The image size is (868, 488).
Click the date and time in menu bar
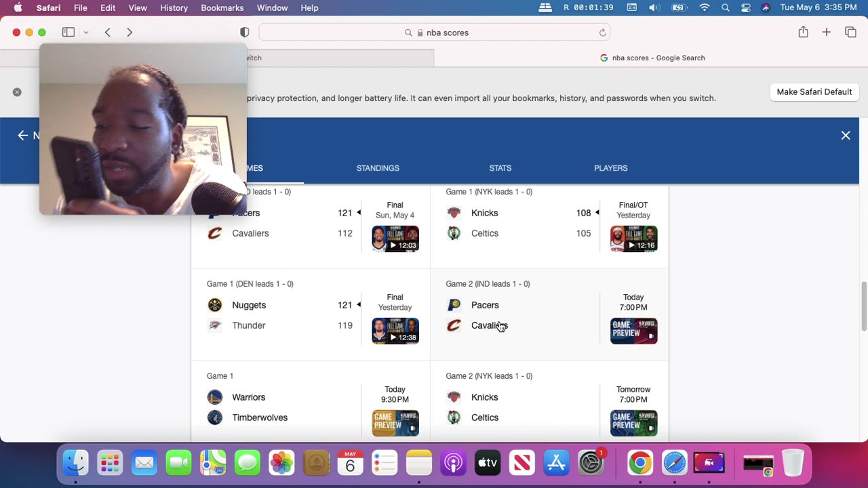coord(818,7)
